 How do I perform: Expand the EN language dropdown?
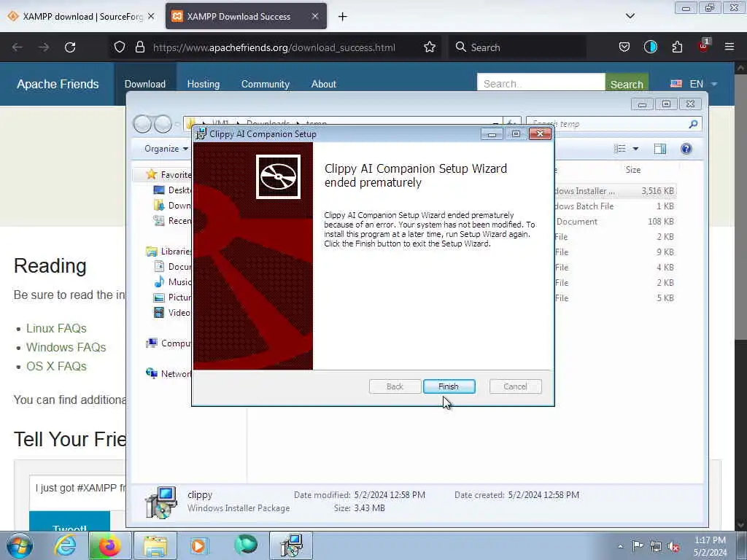694,84
